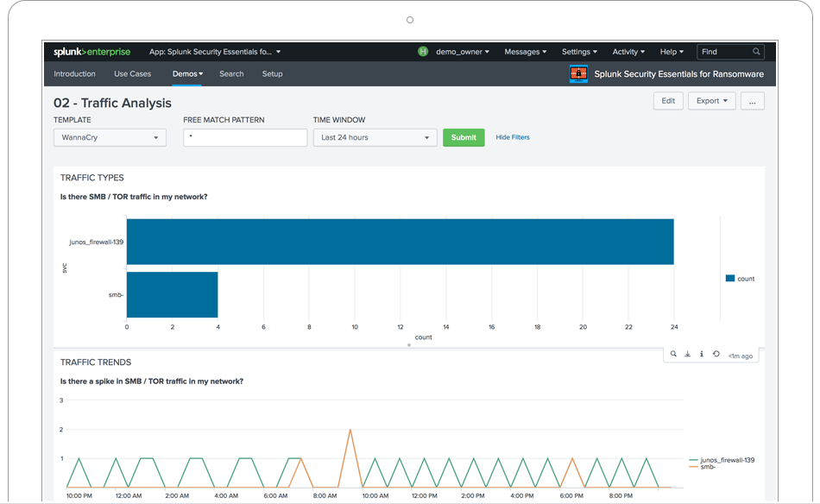Open the Settings dropdown menu
Screen dimensions: 820x504
[x=579, y=52]
